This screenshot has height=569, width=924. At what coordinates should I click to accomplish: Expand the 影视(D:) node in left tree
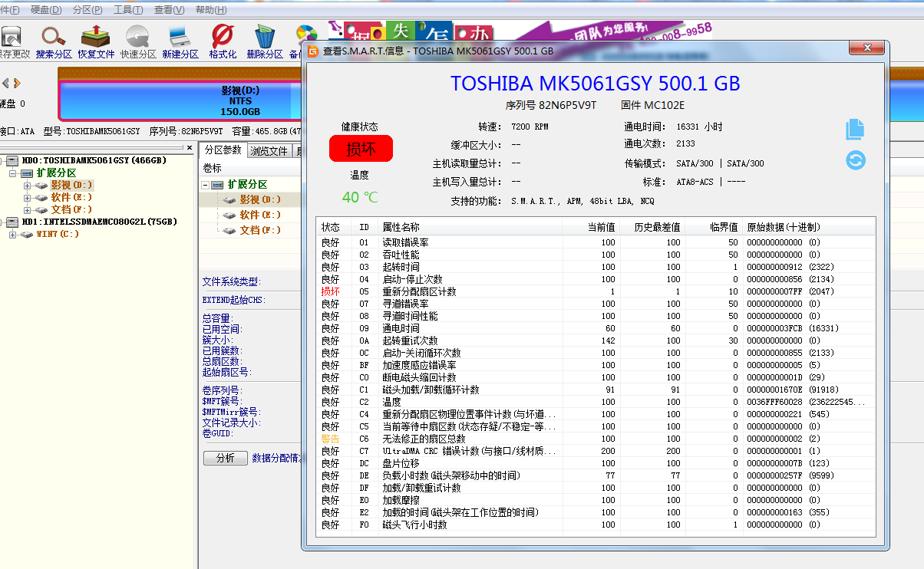tap(27, 186)
